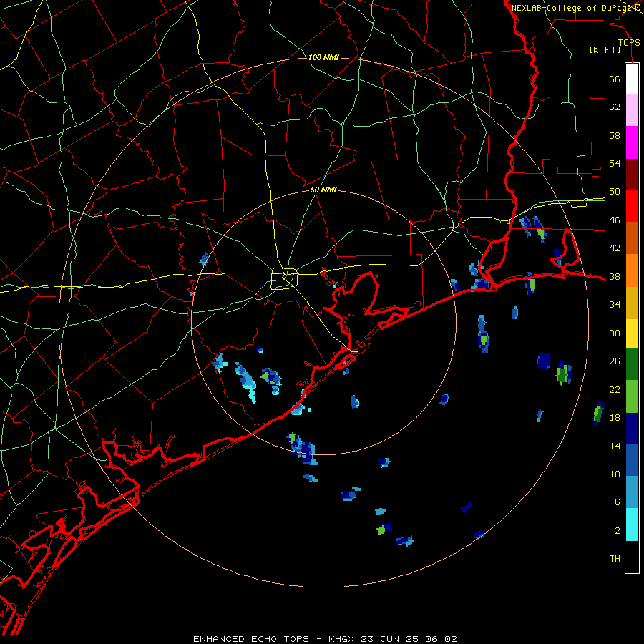Pick the bright yellow legend swatch
The width and height of the screenshot is (644, 644).
[632, 333]
